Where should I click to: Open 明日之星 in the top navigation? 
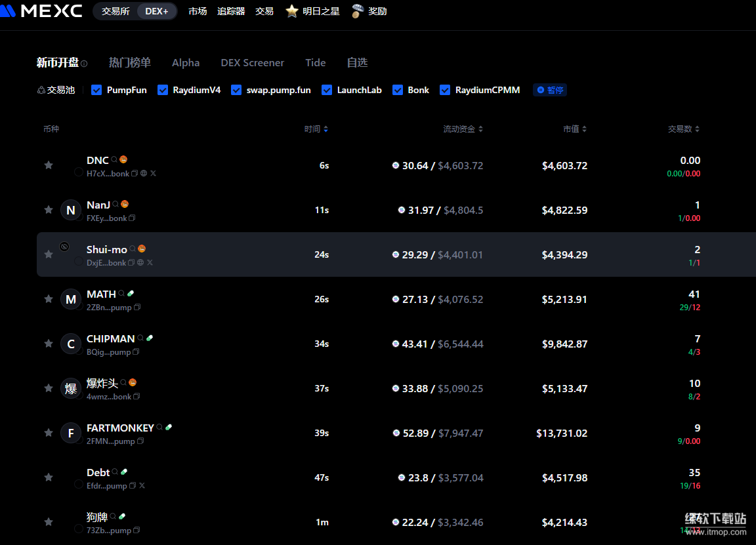coord(313,11)
